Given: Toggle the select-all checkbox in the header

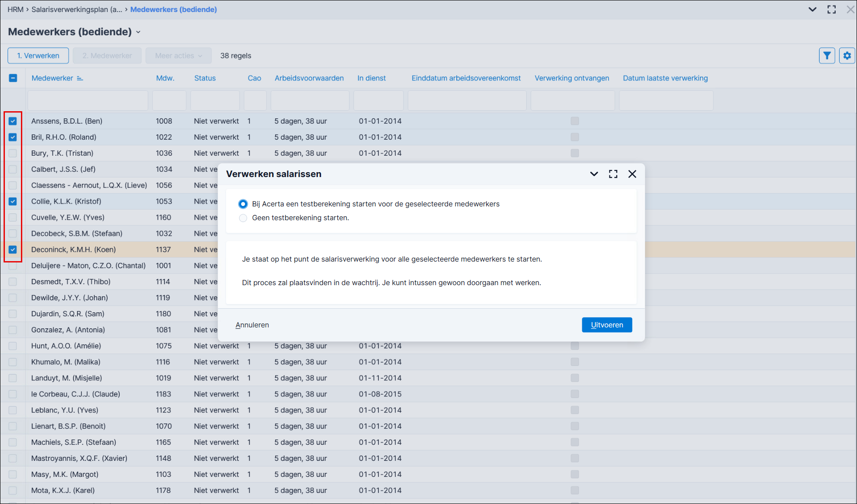Looking at the screenshot, I should [13, 78].
